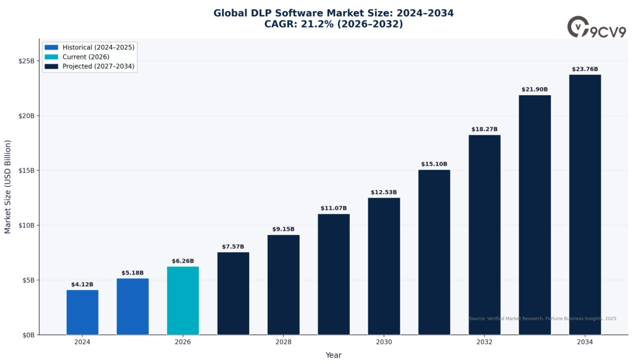Click the '$10B' y-axis tick
The image size is (633, 364).
26,225
